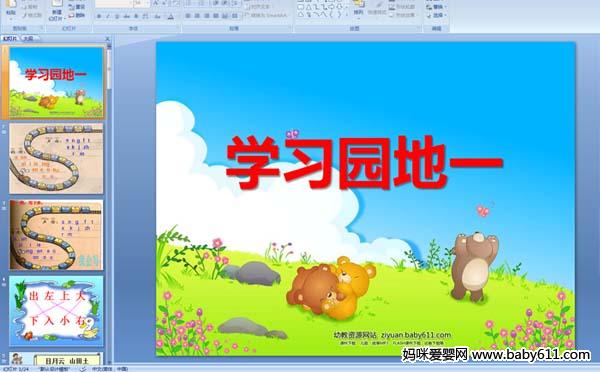Click the distributed alignment button
600x372 pixels.
pyautogui.click(x=225, y=16)
